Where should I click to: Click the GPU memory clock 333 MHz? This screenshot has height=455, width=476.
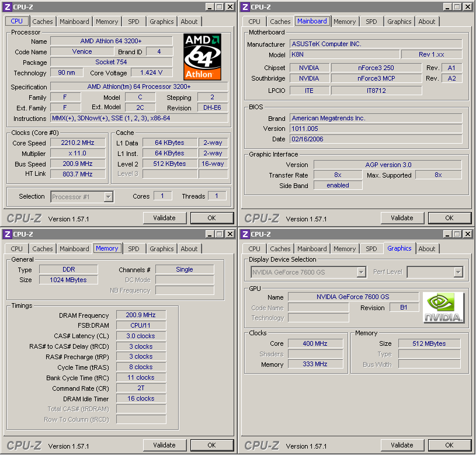(315, 364)
